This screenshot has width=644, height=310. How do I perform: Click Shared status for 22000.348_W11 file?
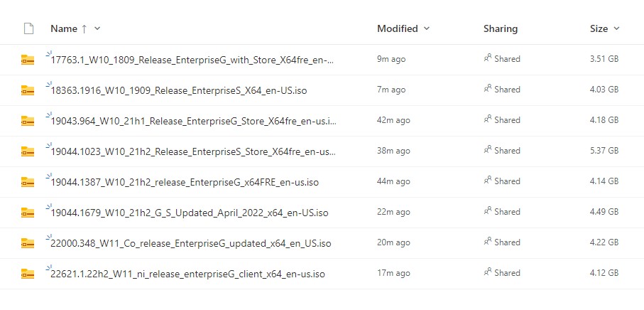point(502,242)
